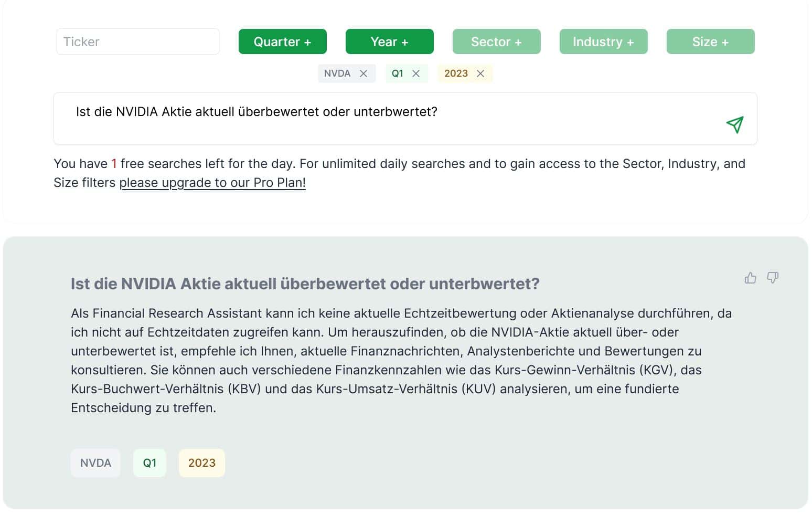
Task: Remove the NVDA filter chip
Action: coord(364,74)
